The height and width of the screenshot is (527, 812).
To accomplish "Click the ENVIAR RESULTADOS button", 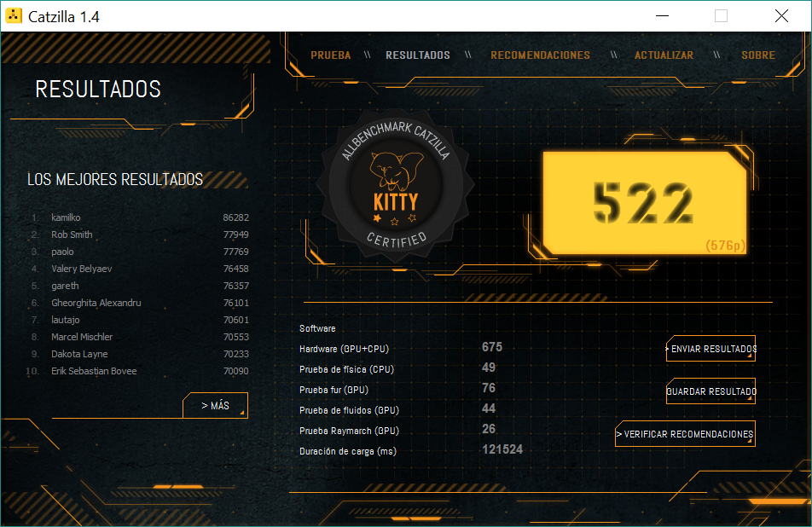I will [x=711, y=349].
